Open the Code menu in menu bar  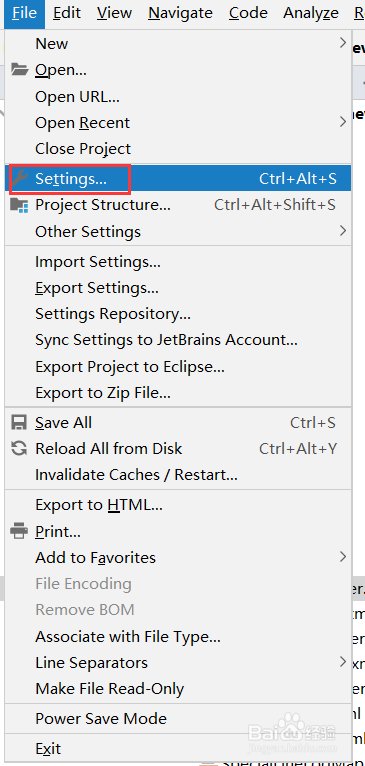248,13
